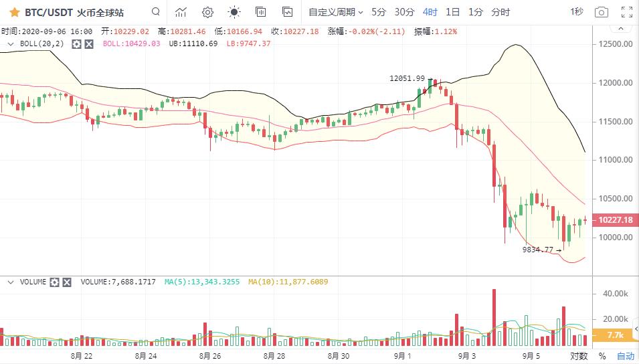Click the fourth toolbar panel icon
Screen dimensions: 639x364
pos(261,12)
